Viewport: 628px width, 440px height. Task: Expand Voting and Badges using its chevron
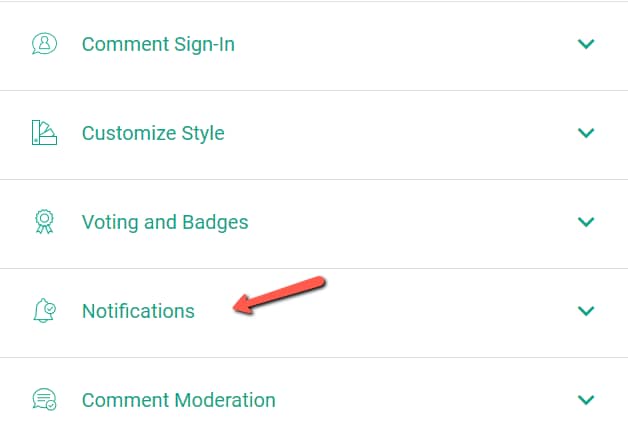click(586, 221)
